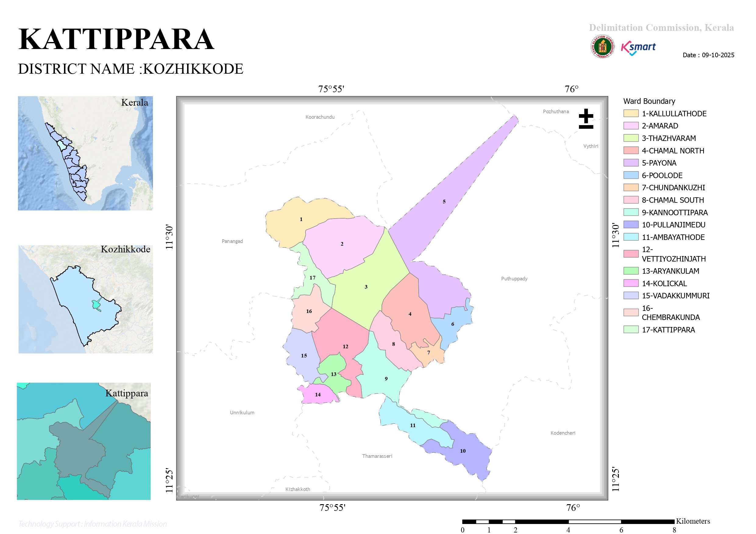Click the Puthuppady neighbor label on map
The width and height of the screenshot is (756, 534).
pos(514,279)
